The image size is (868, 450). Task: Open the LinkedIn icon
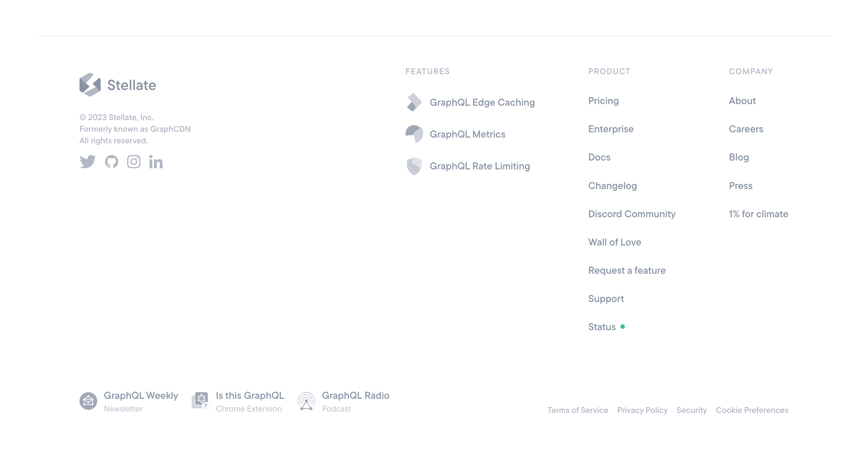point(156,162)
